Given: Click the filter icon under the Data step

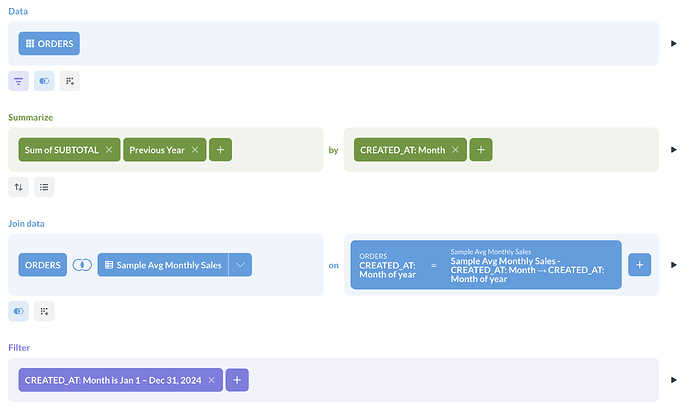Looking at the screenshot, I should coord(19,81).
